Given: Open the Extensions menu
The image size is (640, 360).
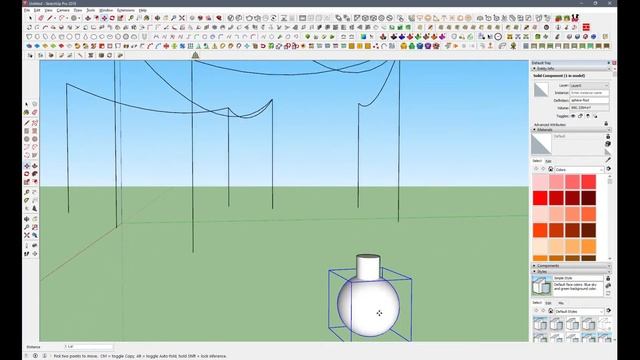Looking at the screenshot, I should click(125, 10).
